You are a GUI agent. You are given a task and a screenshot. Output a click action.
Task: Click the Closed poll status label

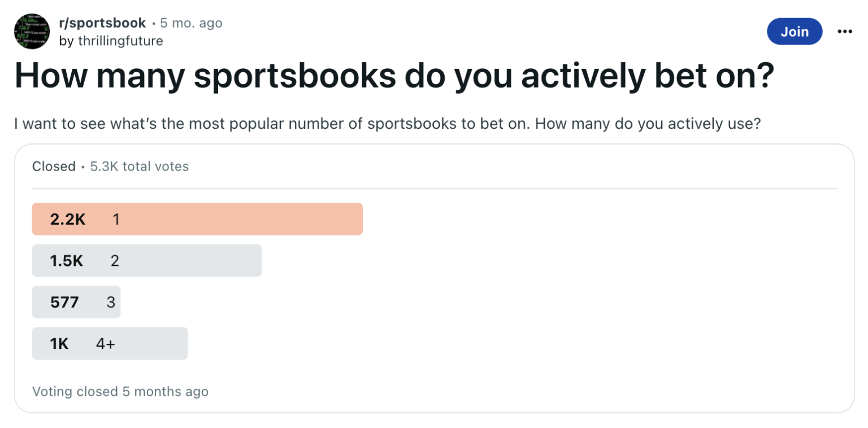[x=54, y=166]
